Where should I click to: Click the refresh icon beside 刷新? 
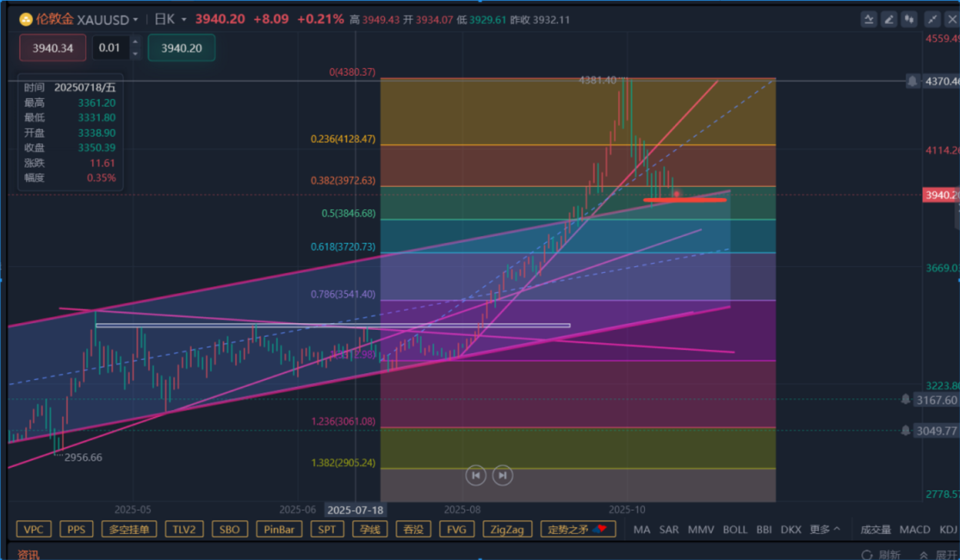[x=867, y=555]
